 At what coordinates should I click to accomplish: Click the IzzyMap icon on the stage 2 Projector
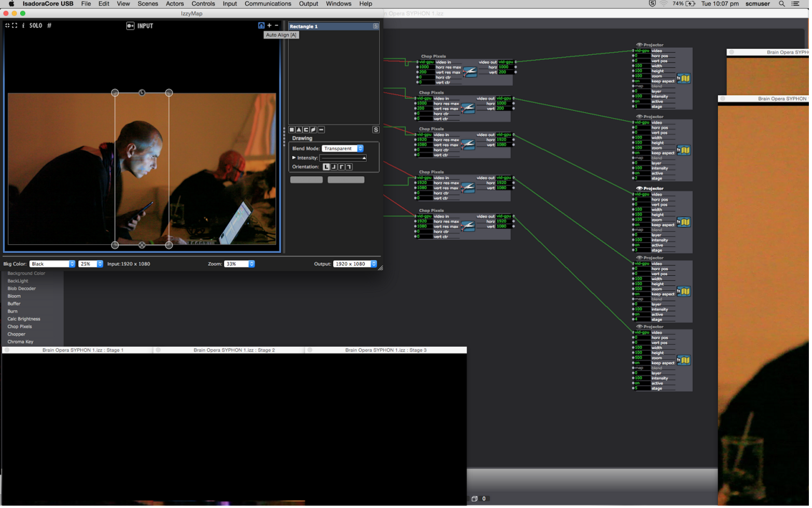tap(684, 150)
